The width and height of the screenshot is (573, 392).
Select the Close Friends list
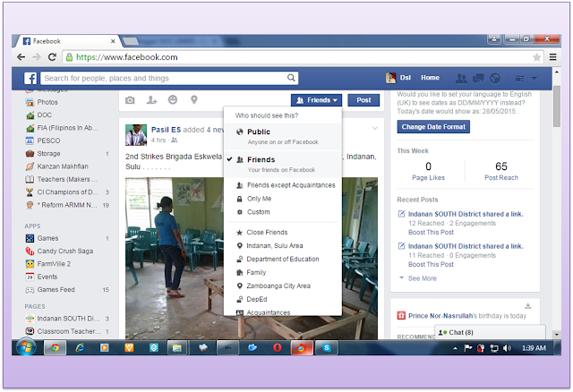click(x=283, y=233)
